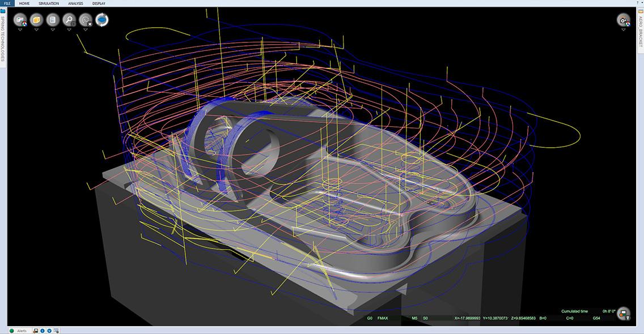Click the blue info icon in status bar
The height and width of the screenshot is (334, 644).
[x=43, y=331]
